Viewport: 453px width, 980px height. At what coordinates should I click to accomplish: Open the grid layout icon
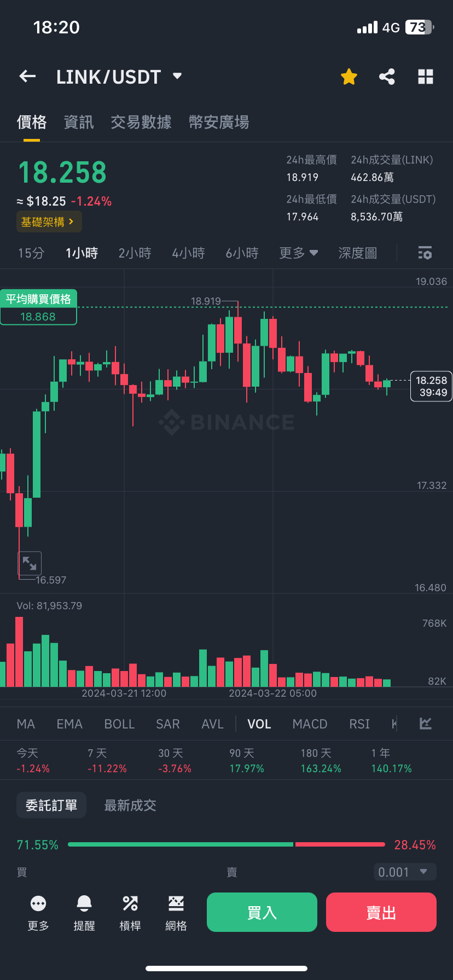tap(426, 77)
